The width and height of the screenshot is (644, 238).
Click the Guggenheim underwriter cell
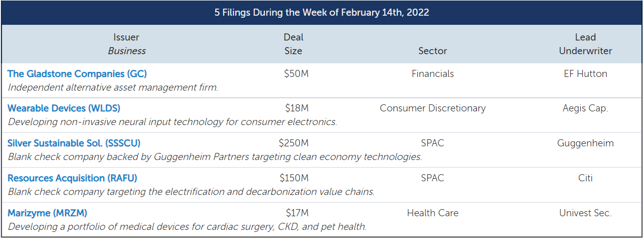pos(585,143)
